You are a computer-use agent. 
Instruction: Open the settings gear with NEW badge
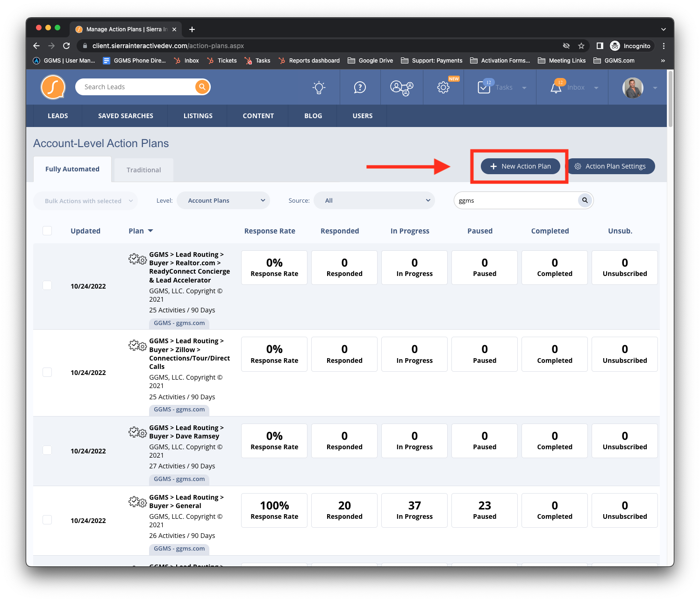point(443,87)
